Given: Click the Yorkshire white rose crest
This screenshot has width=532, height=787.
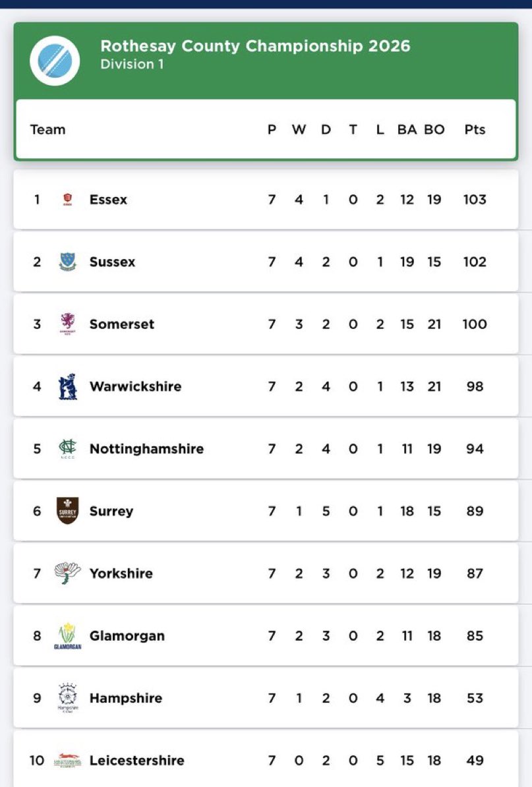Looking at the screenshot, I should coord(68,573).
